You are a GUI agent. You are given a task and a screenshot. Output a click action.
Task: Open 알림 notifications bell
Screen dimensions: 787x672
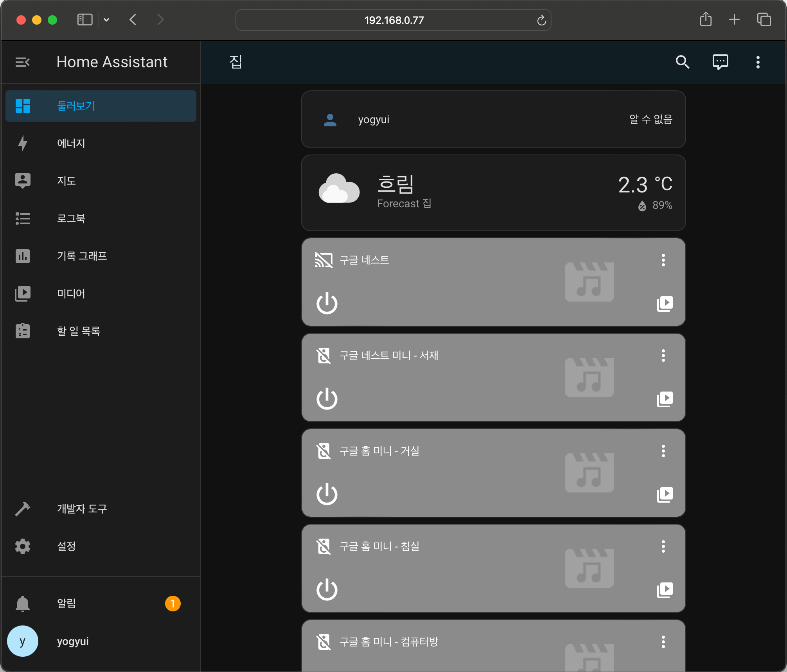click(23, 603)
